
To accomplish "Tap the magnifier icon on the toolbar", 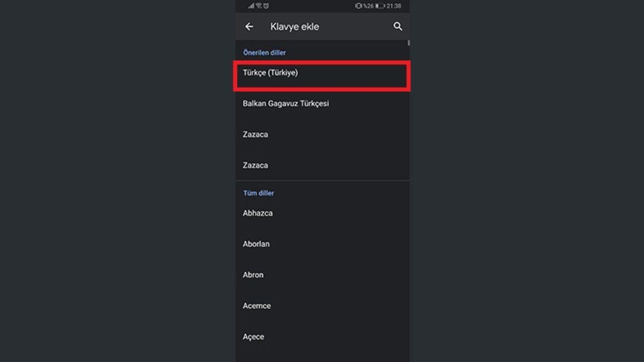I will pyautogui.click(x=397, y=26).
